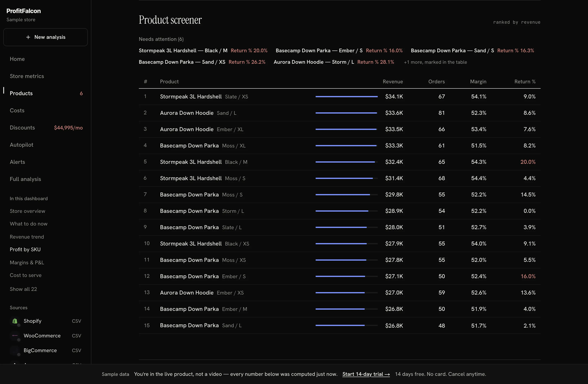Open the Home menu item
Screen dimensions: 588x384
click(x=17, y=59)
